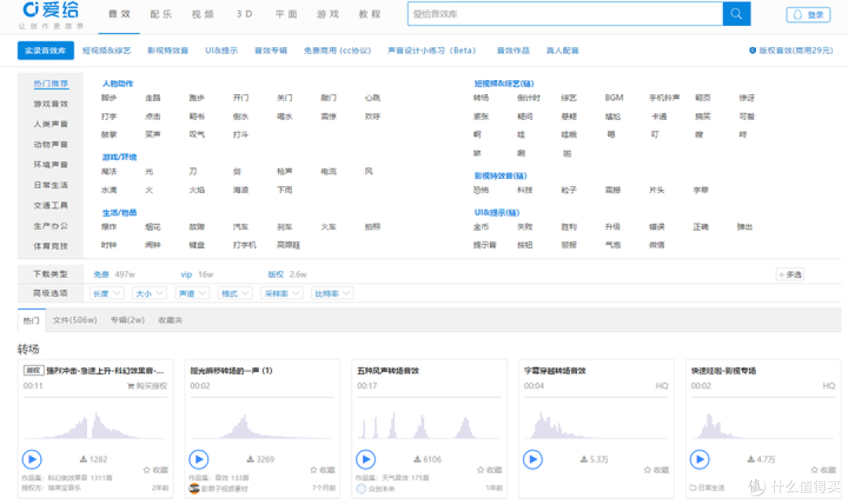Filter by 免费 497w download type
This screenshot has width=848, height=504.
click(x=114, y=275)
